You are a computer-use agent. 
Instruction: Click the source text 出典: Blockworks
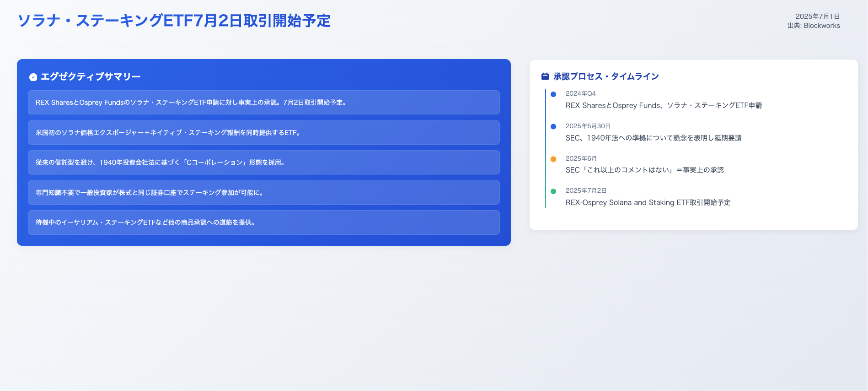click(x=814, y=26)
